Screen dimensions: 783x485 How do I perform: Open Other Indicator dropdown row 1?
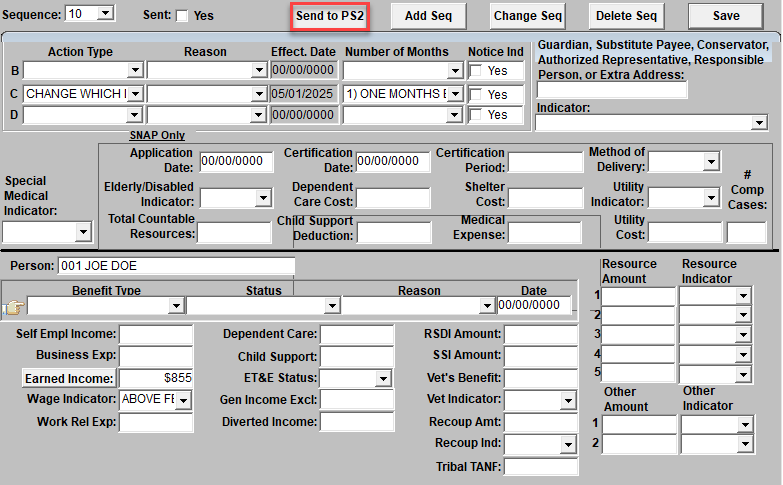tap(745, 425)
